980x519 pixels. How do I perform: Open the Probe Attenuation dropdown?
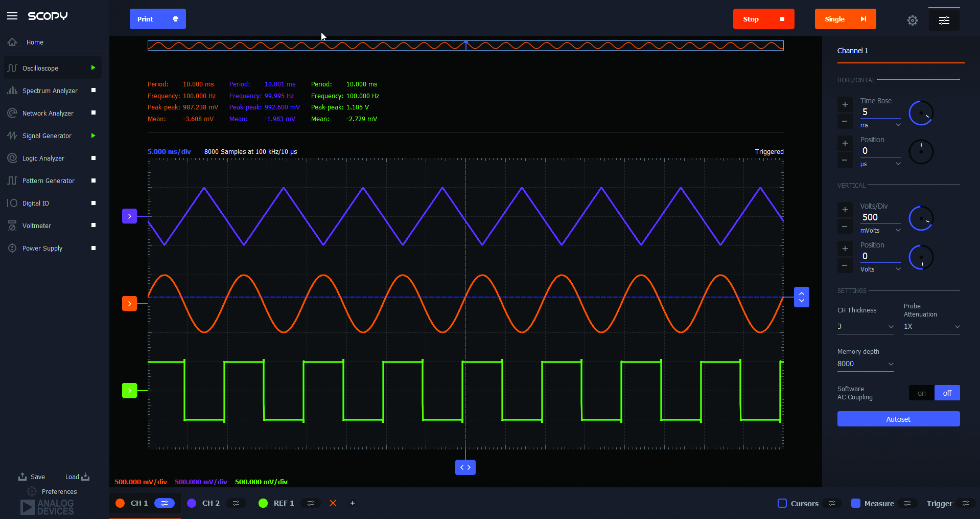click(x=931, y=327)
